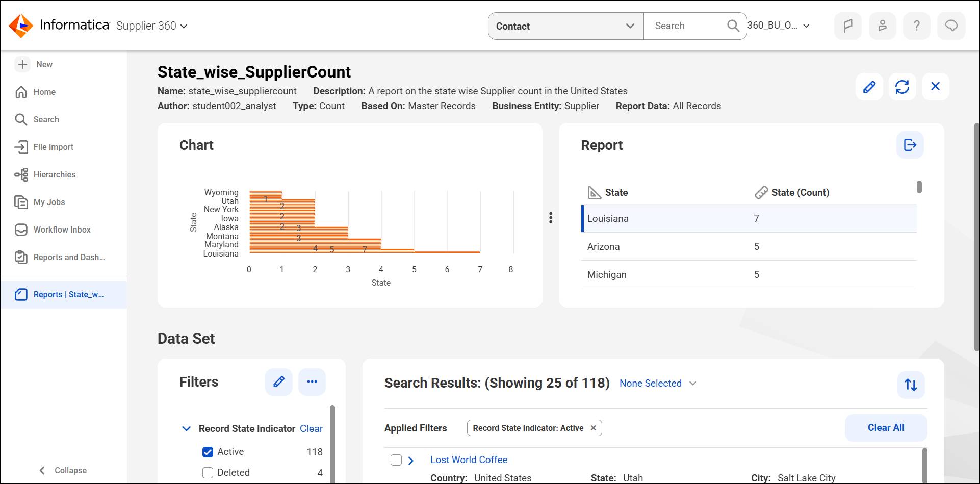Open the help question mark icon

[x=917, y=26]
